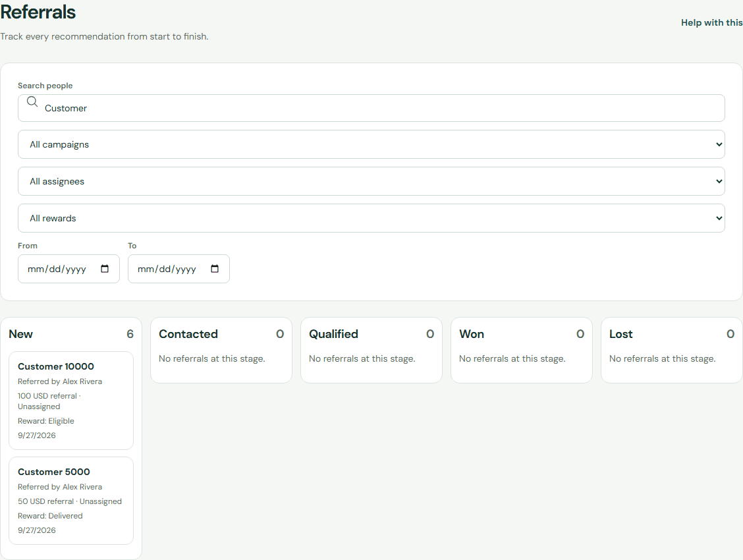This screenshot has width=743, height=560.
Task: Click the Won column heading
Action: (472, 334)
